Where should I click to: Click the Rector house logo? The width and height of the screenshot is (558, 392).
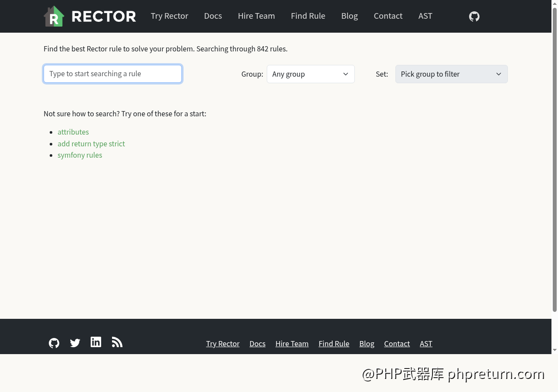coord(54,16)
